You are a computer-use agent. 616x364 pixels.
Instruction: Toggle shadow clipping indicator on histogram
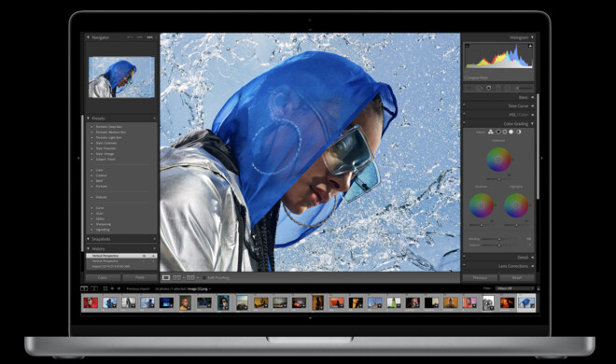coord(467,46)
